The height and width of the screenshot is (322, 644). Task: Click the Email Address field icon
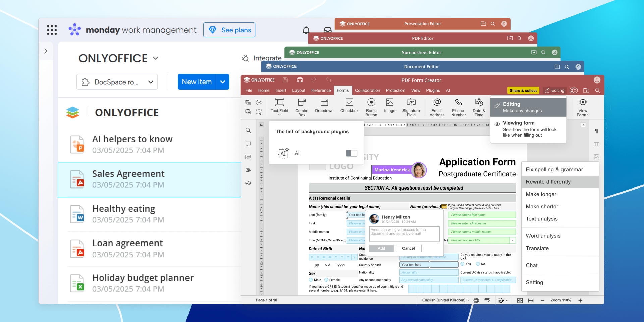pyautogui.click(x=437, y=102)
